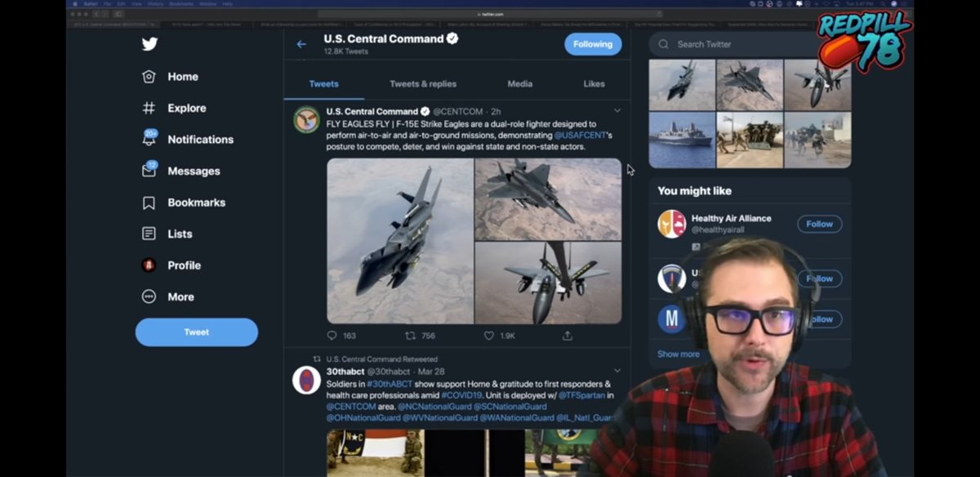Screen dimensions: 980x477
Task: Open the media-grid thumbnail of soldiers standing in formation
Action: click(x=750, y=140)
